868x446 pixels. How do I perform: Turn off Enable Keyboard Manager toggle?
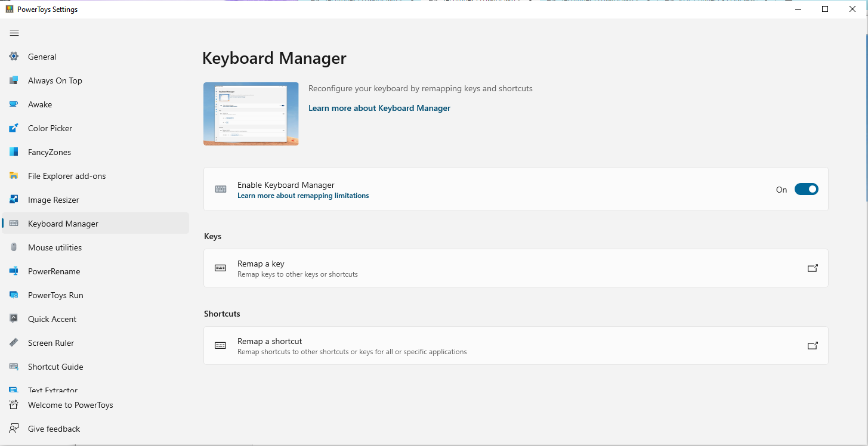[x=806, y=190]
